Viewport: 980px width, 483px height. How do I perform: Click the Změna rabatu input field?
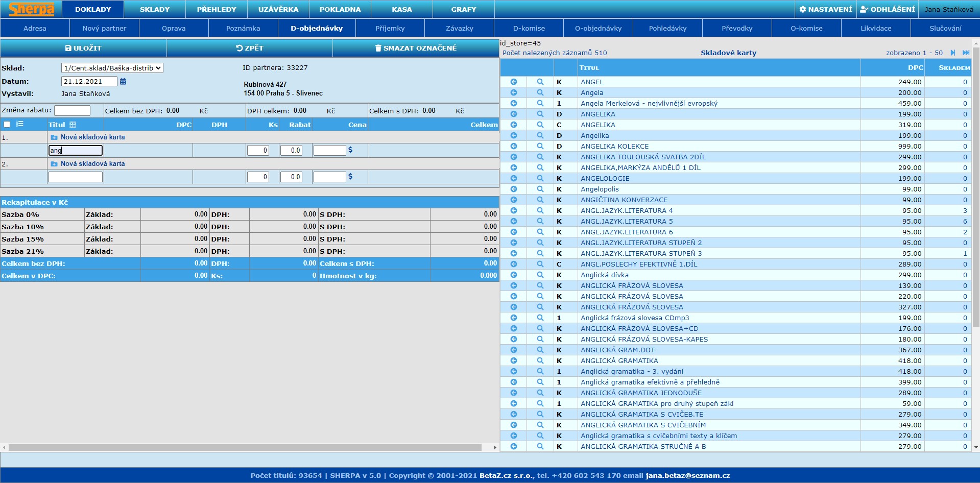coord(72,110)
